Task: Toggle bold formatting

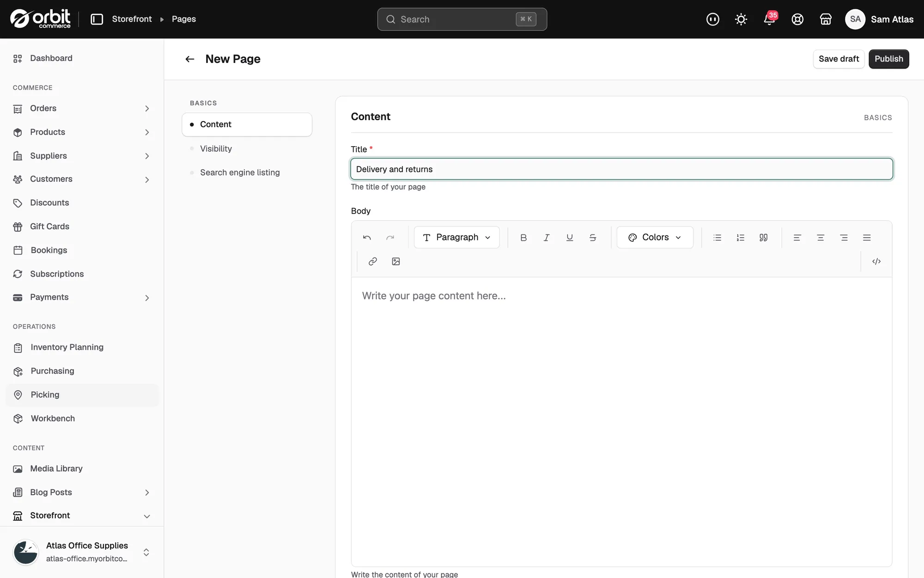Action: click(x=523, y=237)
